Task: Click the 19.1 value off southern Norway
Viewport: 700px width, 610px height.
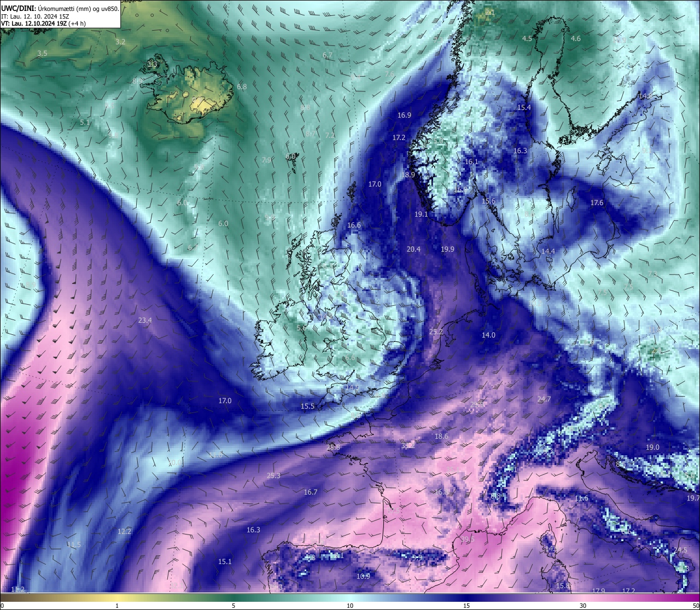Action: [421, 214]
